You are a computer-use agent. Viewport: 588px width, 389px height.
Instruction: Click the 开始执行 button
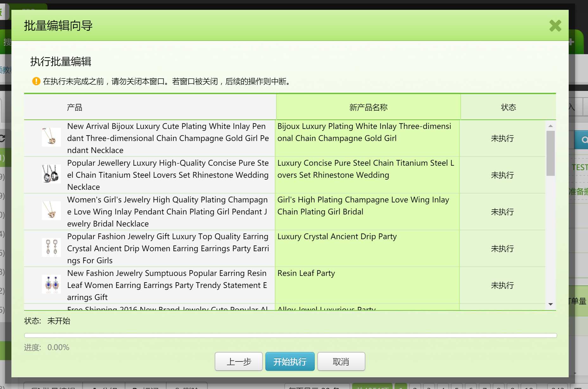click(x=290, y=361)
